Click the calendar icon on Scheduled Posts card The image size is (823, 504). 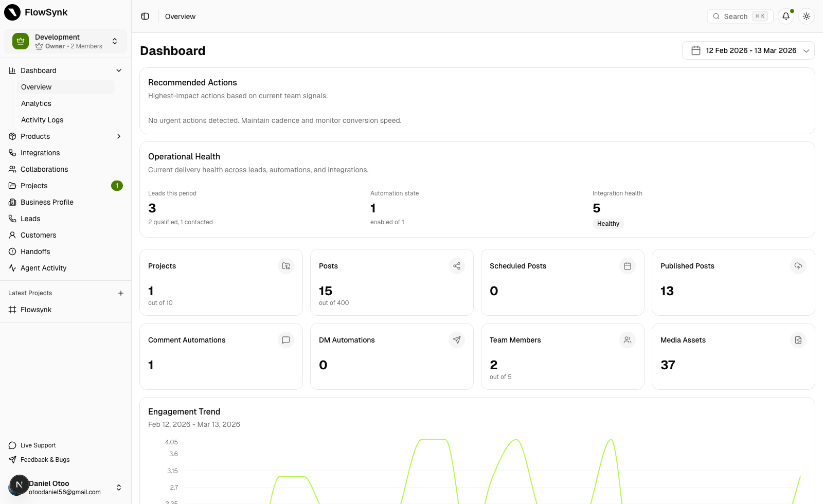tap(627, 266)
